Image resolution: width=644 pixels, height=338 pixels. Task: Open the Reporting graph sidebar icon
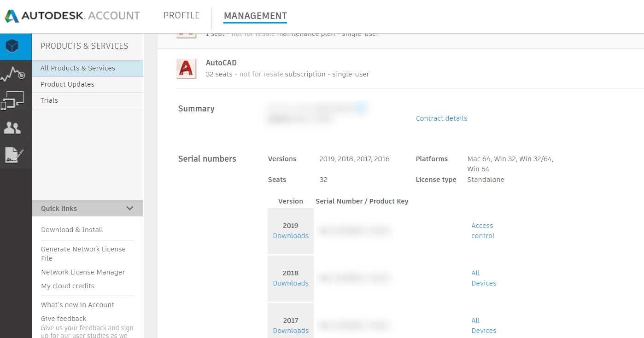click(x=12, y=74)
